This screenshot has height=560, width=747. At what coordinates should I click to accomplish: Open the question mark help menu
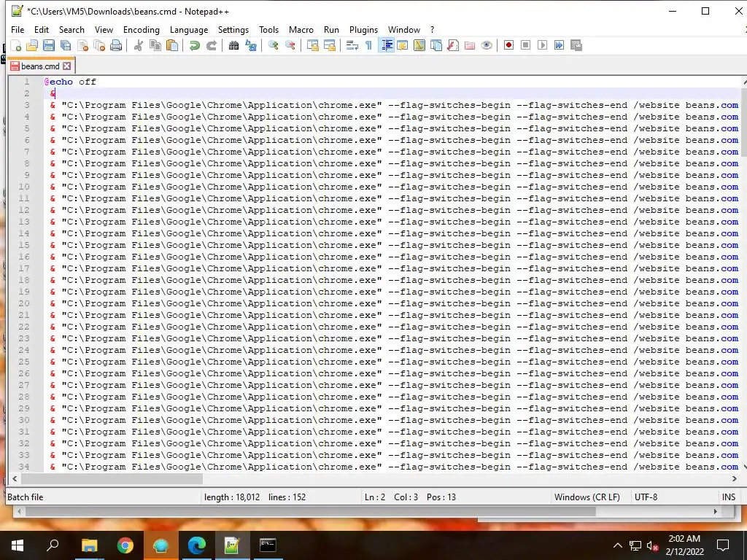pyautogui.click(x=432, y=29)
